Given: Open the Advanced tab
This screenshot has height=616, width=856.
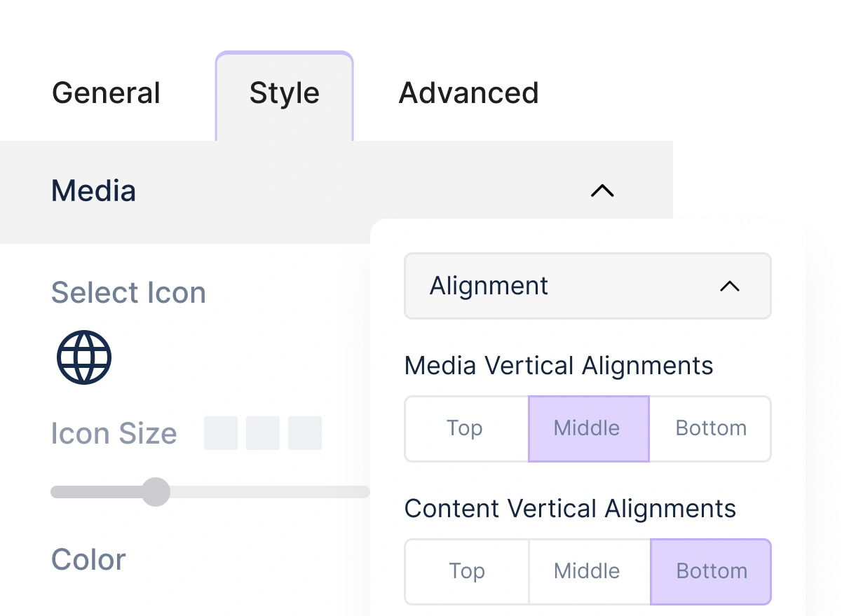Looking at the screenshot, I should coord(468,93).
